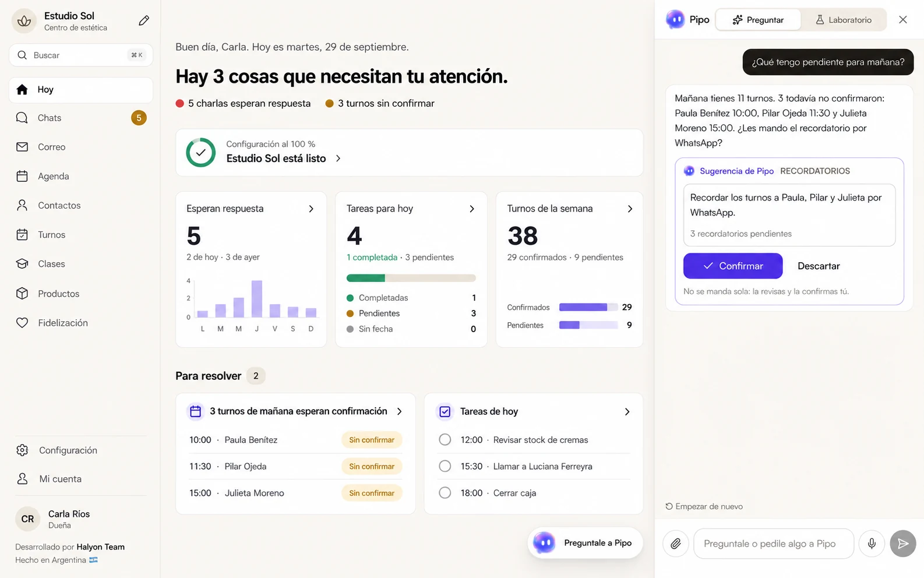924x578 pixels.
Task: Click the Confirmados progress bar
Action: pyautogui.click(x=588, y=307)
